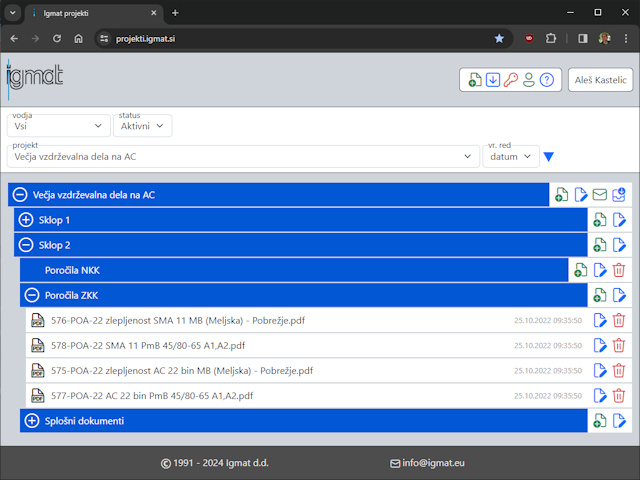
Task: Click the igmat logo
Action: pyautogui.click(x=35, y=79)
